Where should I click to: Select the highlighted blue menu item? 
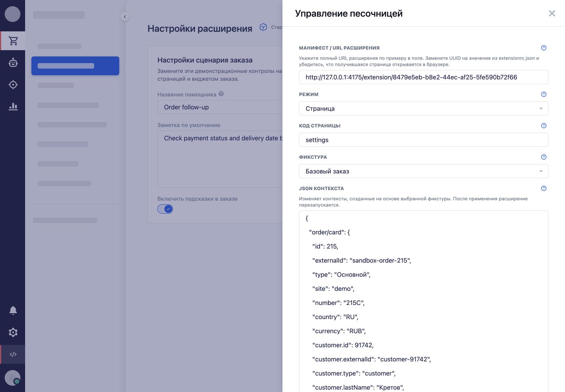coord(75,66)
